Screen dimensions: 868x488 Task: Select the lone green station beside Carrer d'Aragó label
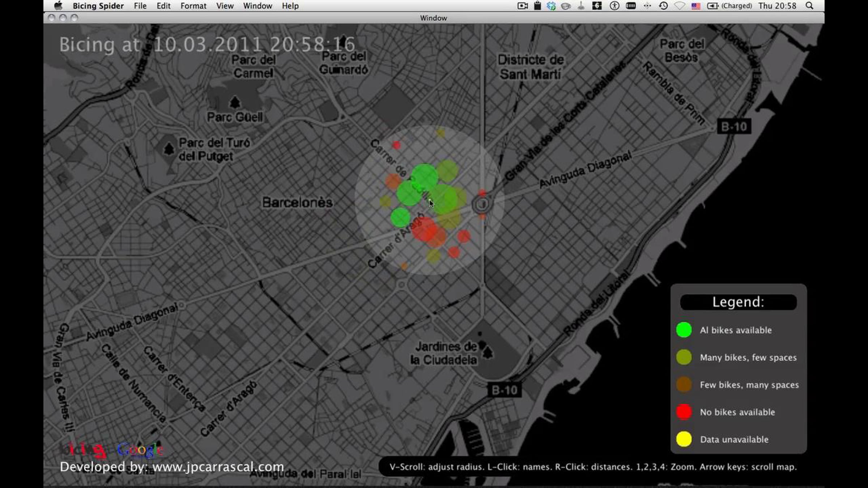click(400, 217)
